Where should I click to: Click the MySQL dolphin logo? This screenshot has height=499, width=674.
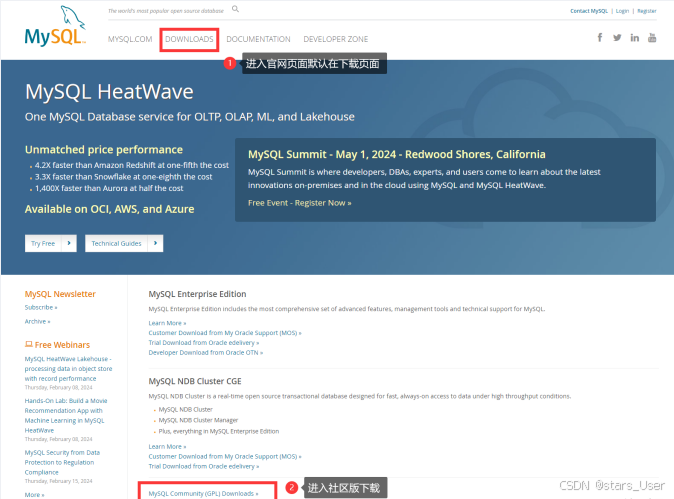[x=55, y=26]
